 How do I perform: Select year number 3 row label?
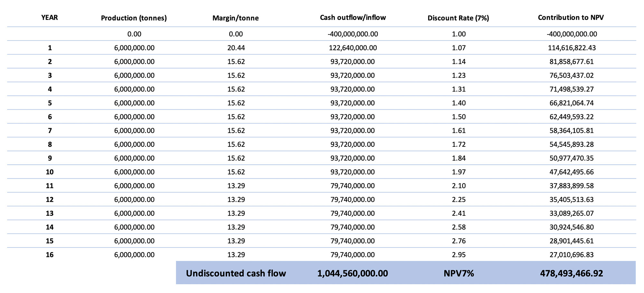click(50, 75)
